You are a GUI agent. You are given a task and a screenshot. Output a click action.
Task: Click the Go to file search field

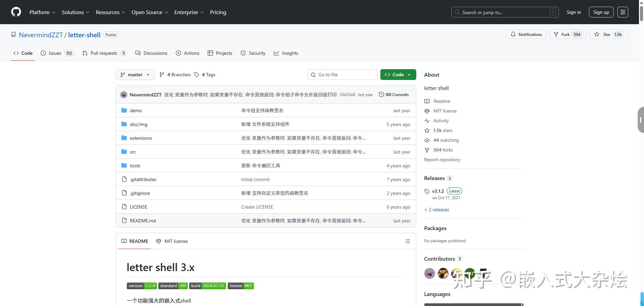coord(342,75)
